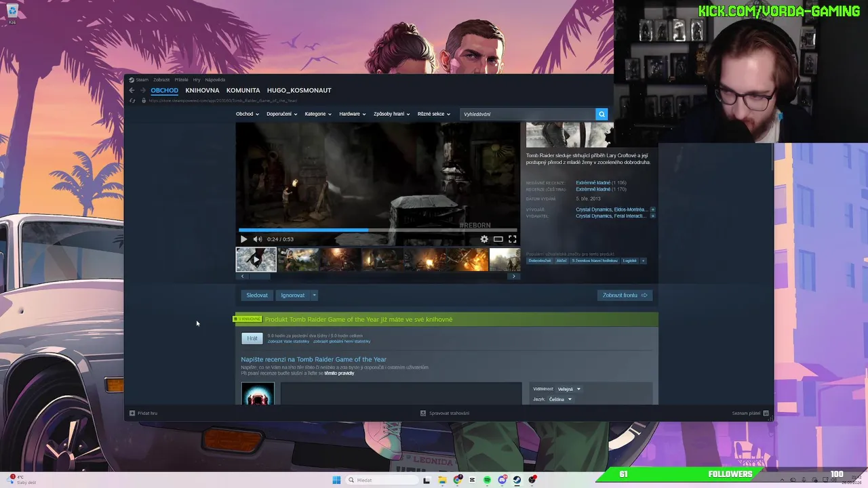Open the Hry menu
Image resolution: width=868 pixels, height=488 pixels.
click(197, 80)
